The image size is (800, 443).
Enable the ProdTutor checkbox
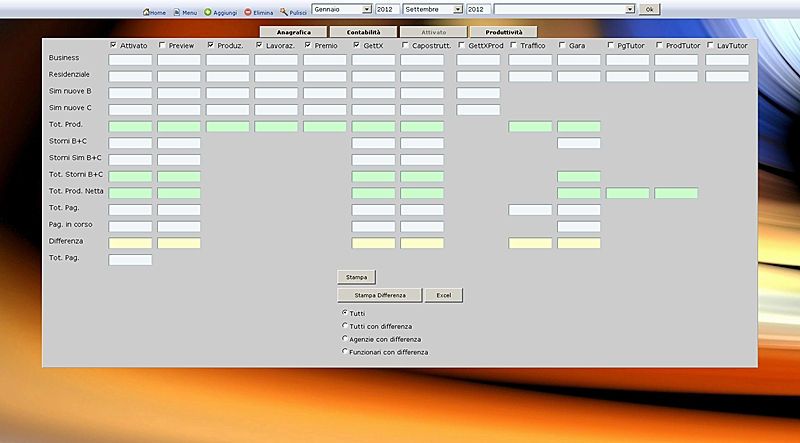[659, 45]
